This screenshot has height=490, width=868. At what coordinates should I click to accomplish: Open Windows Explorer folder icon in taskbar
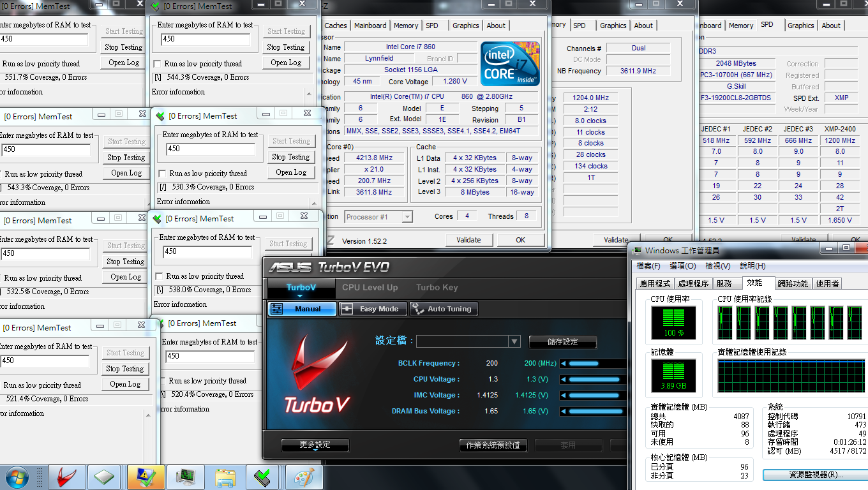click(225, 477)
